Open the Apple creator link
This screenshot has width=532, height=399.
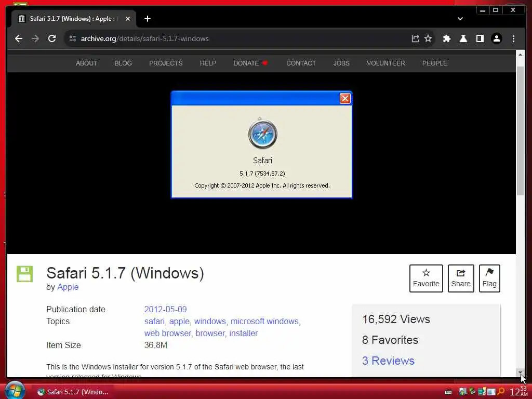68,287
